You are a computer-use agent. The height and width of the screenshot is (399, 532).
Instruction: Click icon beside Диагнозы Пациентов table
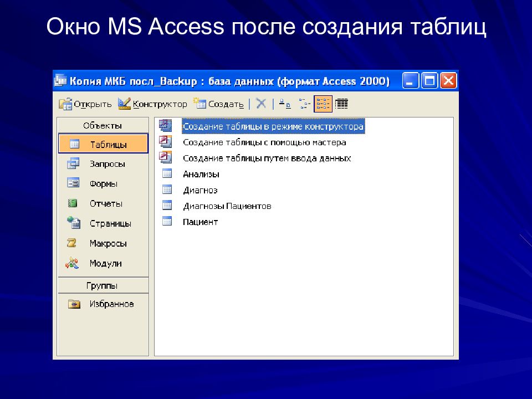click(x=167, y=205)
